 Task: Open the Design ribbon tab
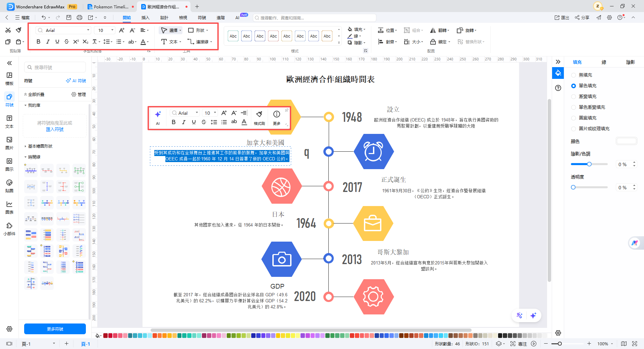(x=164, y=17)
